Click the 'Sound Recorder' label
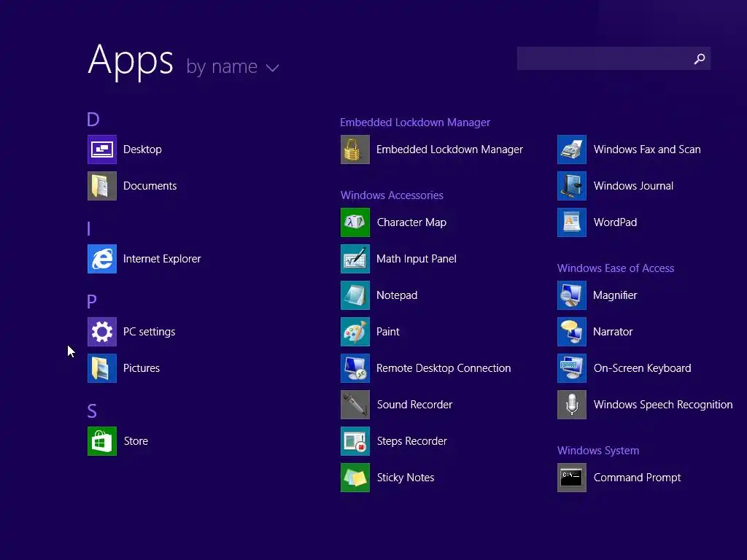This screenshot has width=747, height=560. click(x=414, y=405)
